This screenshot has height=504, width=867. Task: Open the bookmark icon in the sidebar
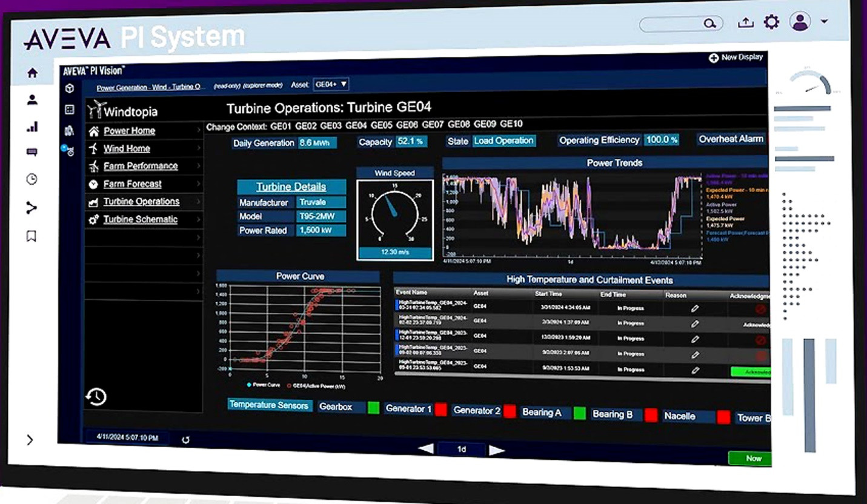pyautogui.click(x=32, y=236)
